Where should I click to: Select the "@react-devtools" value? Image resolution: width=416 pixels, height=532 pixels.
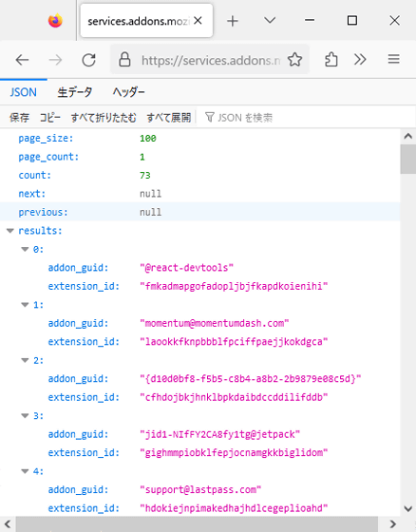(x=186, y=268)
